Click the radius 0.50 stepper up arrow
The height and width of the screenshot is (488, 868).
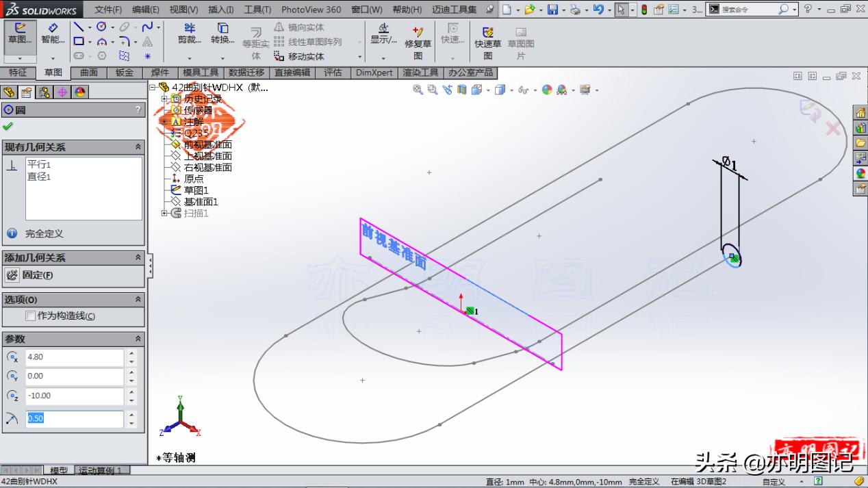(130, 415)
